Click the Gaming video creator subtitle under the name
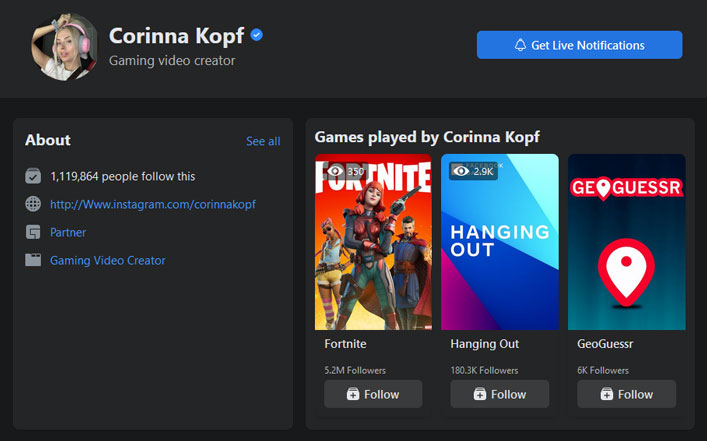Screen dimensions: 707x441 [x=172, y=60]
